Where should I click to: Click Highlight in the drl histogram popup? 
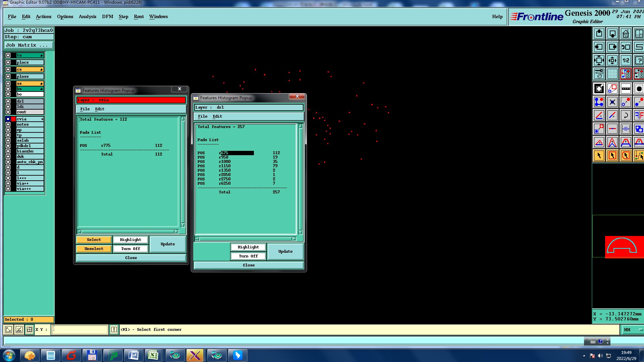pos(248,247)
